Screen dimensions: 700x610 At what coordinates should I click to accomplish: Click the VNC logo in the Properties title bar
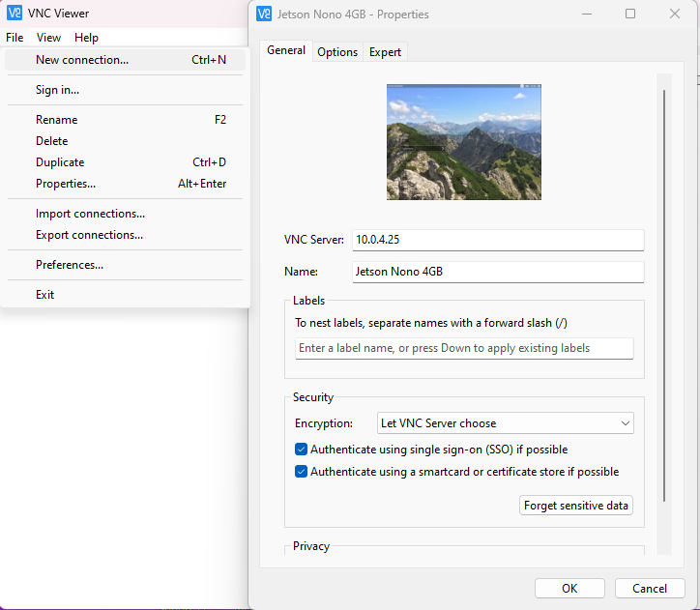click(x=264, y=14)
